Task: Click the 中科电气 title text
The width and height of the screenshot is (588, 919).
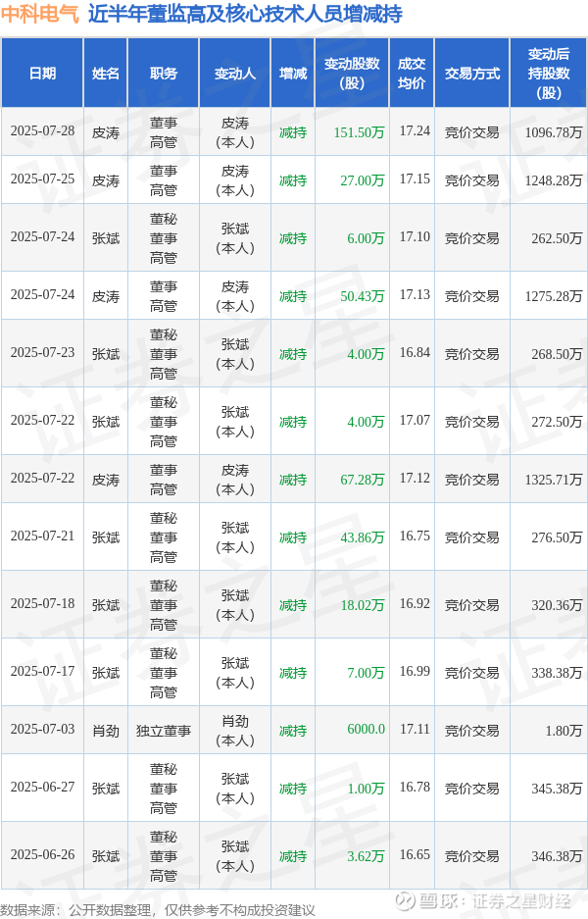Action: tap(40, 14)
